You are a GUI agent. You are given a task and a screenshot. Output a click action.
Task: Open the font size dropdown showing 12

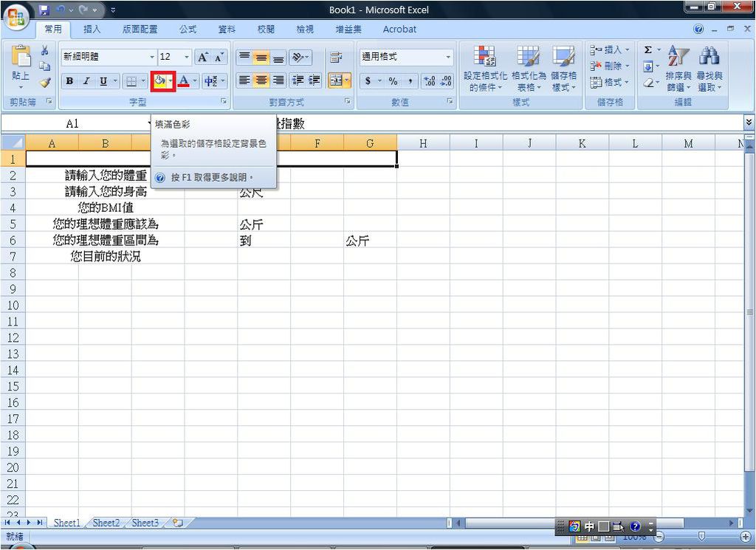[x=187, y=58]
